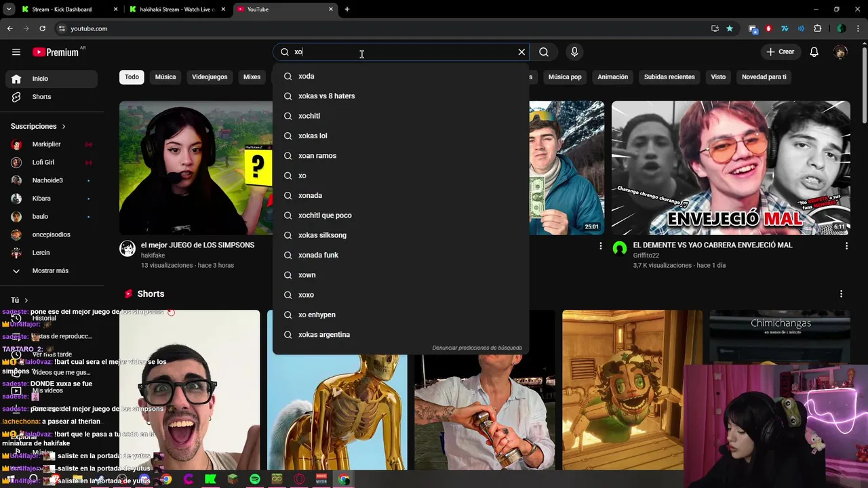Choose the 'xochitl' suggestion
Image resolution: width=868 pixels, height=488 pixels.
[x=400, y=116]
